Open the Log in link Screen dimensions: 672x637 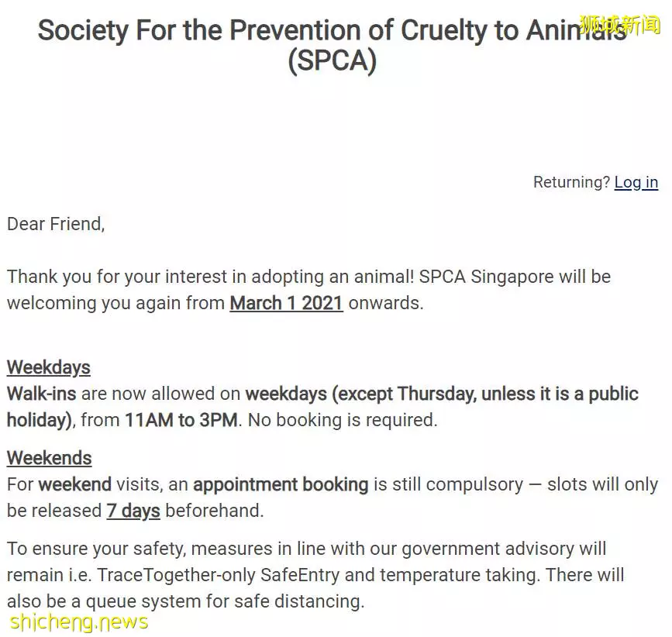coord(636,182)
